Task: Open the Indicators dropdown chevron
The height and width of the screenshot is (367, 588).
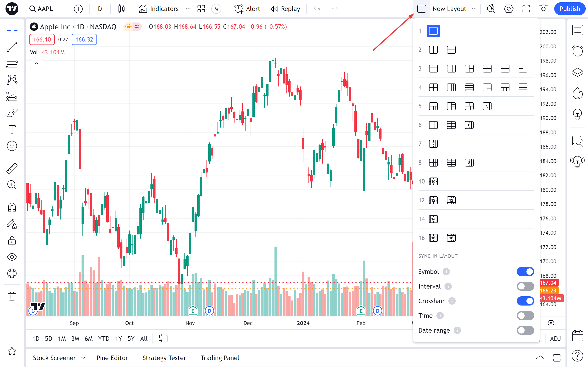Action: click(x=188, y=9)
